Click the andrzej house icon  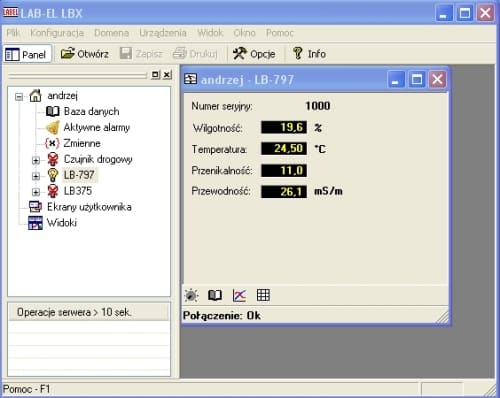click(35, 96)
